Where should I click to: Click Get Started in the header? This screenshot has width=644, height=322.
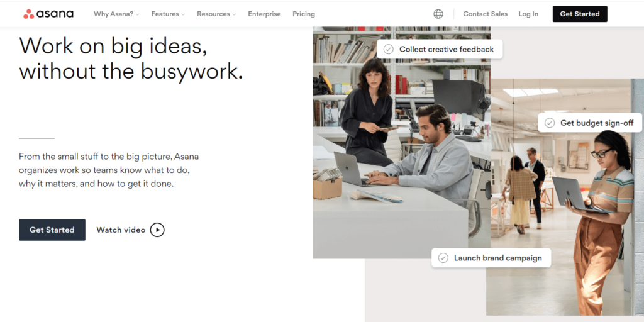coord(579,14)
